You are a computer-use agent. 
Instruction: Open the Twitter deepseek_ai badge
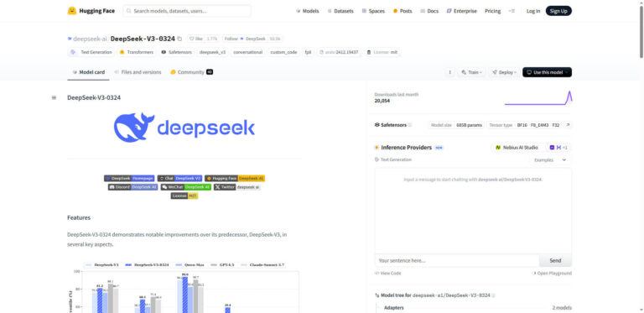[237, 187]
